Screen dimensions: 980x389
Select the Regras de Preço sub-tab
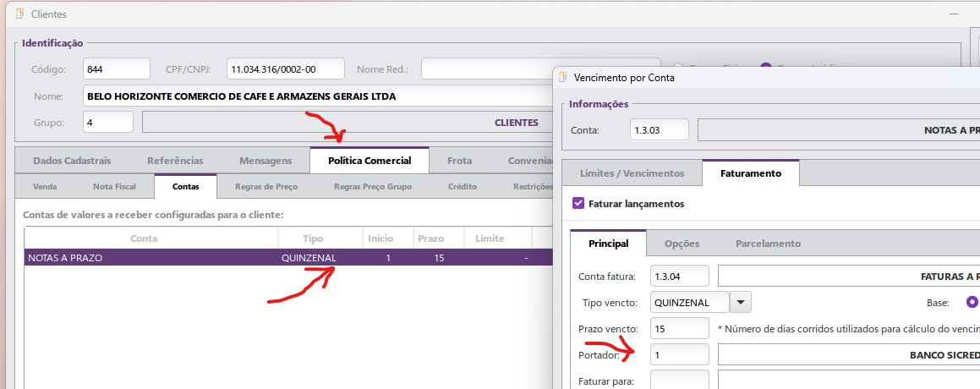[266, 187]
